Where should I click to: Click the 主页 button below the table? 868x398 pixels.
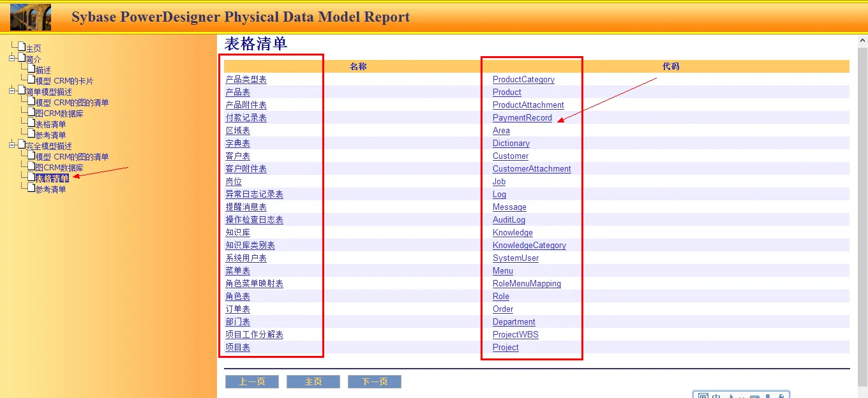pos(313,381)
